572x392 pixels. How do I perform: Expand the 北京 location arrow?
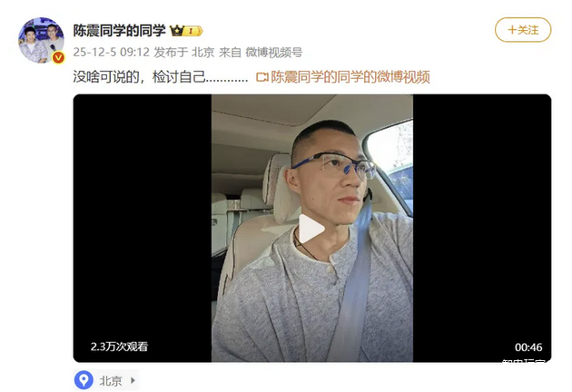tap(133, 380)
